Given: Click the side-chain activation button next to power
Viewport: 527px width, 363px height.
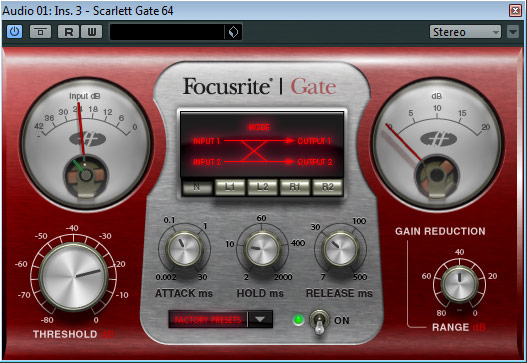Looking at the screenshot, I should [x=40, y=32].
